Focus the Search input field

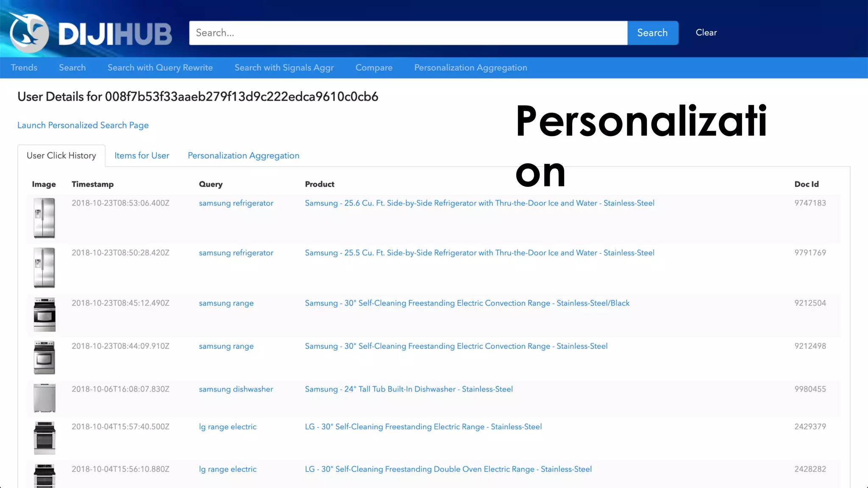(x=408, y=33)
